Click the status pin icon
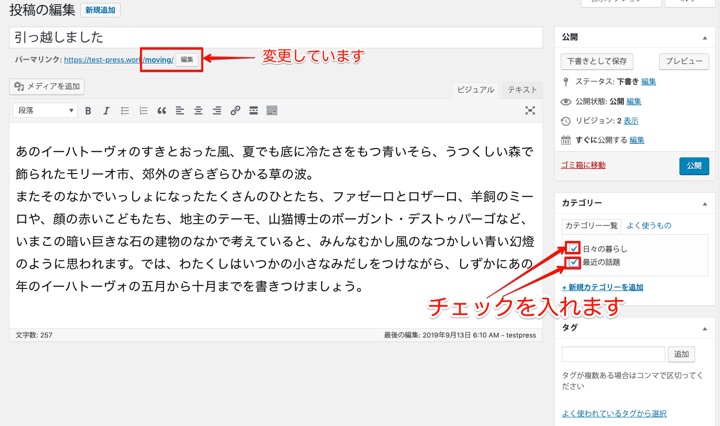720x426 pixels. point(565,82)
